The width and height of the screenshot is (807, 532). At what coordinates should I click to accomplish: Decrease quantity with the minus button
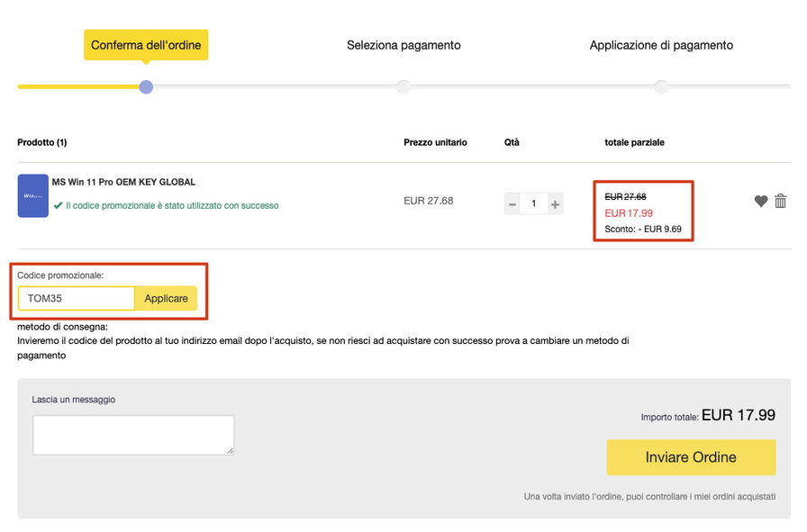[x=512, y=204]
